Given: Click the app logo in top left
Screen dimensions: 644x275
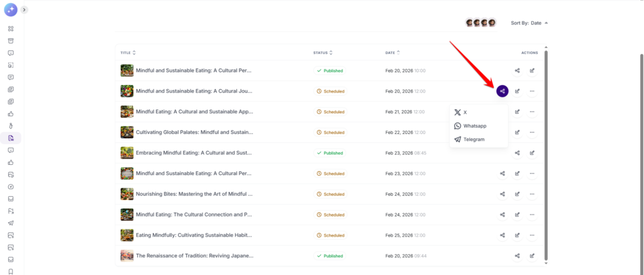Looking at the screenshot, I should (11, 9).
